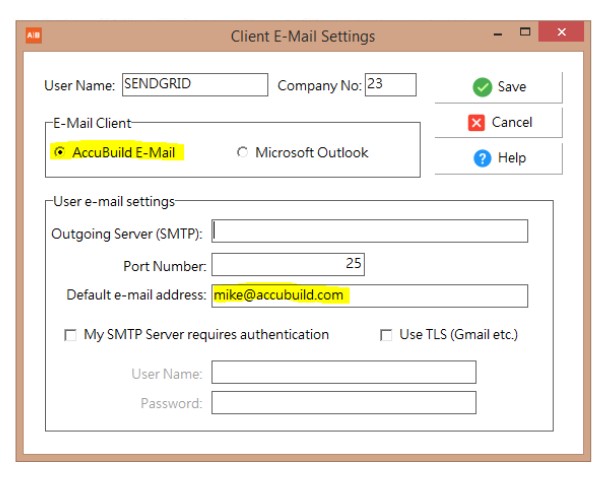Screen dimensions: 593x480
Task: Click the authentication User Name field
Action: pyautogui.click(x=343, y=372)
